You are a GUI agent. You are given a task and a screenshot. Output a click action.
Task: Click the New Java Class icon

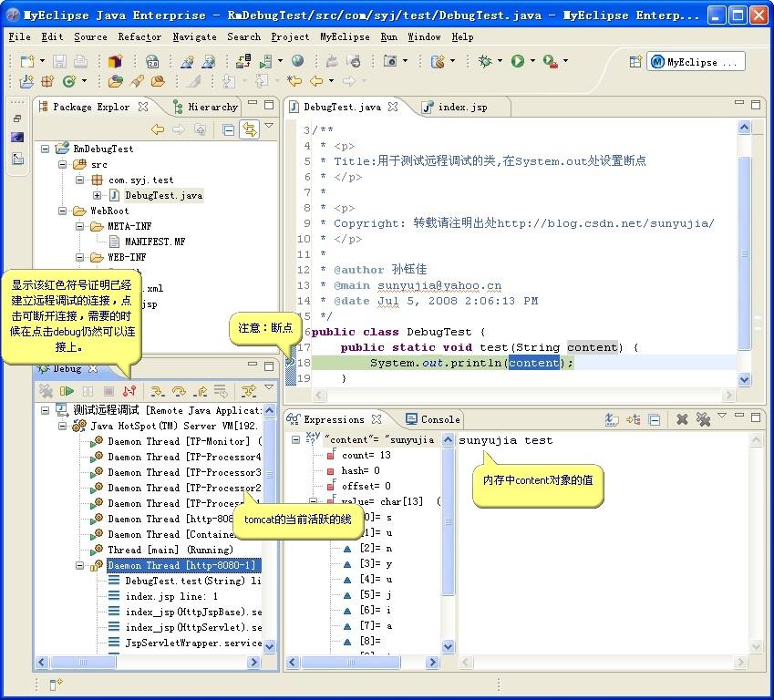point(69,81)
